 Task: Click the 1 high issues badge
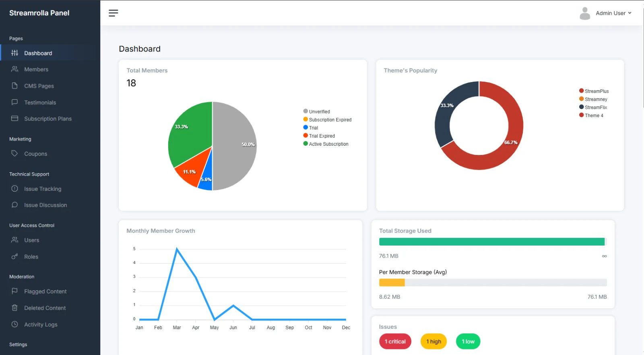coord(434,341)
